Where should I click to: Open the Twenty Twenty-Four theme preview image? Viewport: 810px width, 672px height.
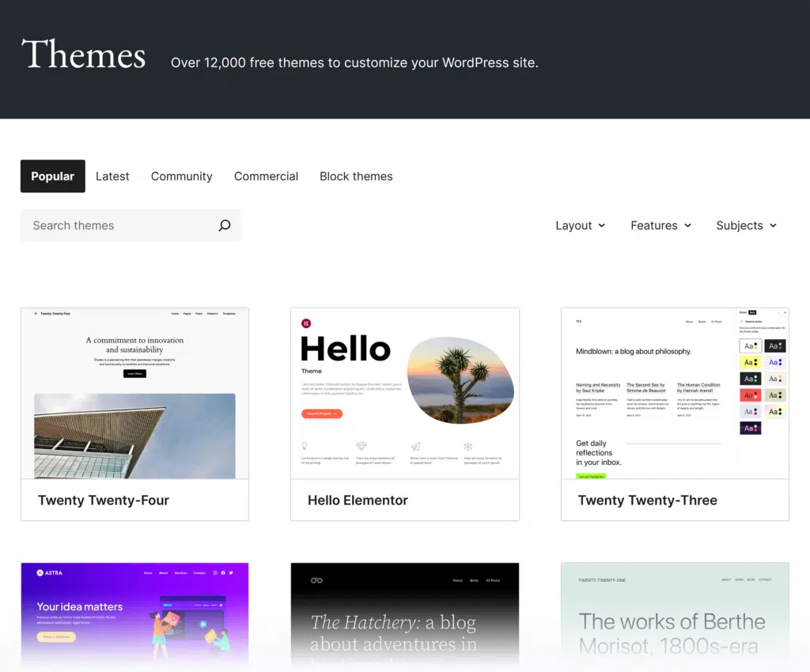(x=134, y=393)
